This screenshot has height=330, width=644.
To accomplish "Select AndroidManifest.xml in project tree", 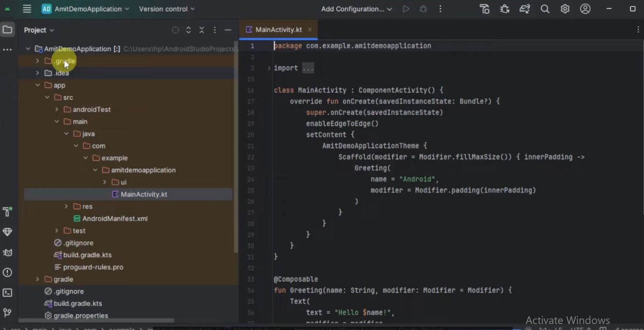I will pos(111,218).
